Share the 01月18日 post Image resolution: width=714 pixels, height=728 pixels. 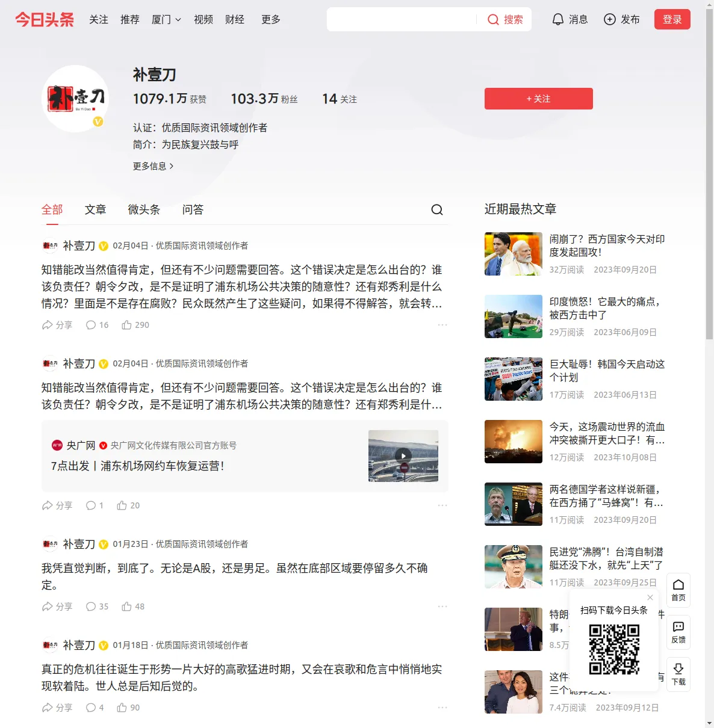[x=57, y=708]
